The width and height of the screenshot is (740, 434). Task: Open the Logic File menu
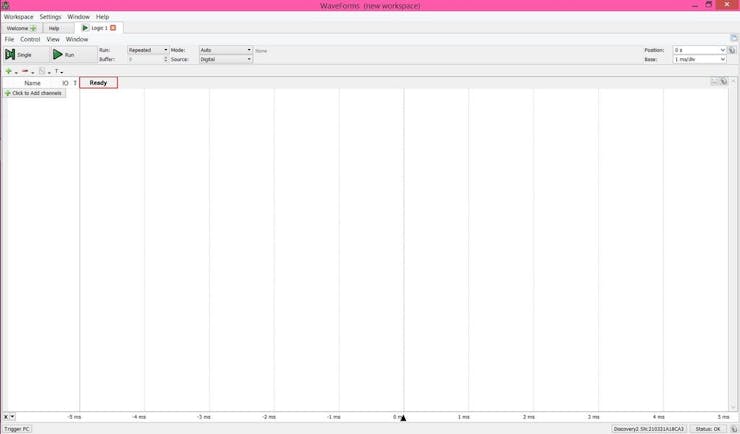click(x=9, y=40)
